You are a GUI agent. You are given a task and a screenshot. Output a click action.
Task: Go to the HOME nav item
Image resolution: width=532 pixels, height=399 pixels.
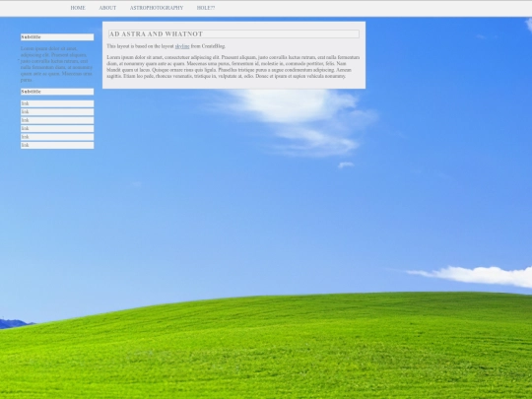pos(78,8)
